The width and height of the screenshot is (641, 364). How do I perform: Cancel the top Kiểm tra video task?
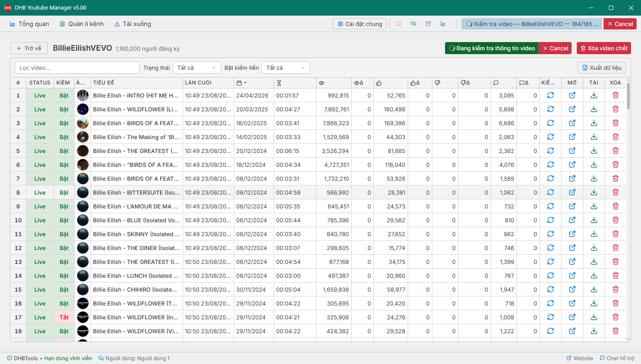pyautogui.click(x=620, y=24)
